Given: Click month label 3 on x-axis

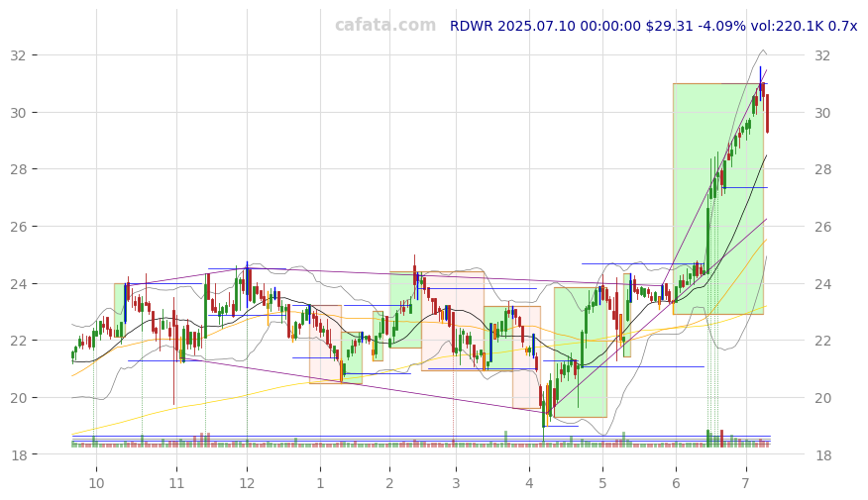Looking at the screenshot, I should tap(456, 483).
